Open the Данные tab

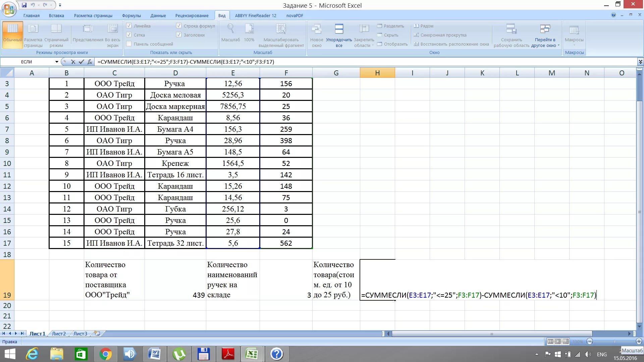(x=158, y=15)
